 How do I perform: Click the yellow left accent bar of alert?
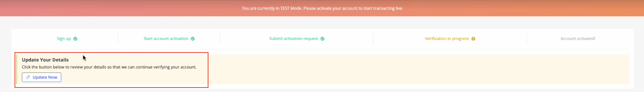(17, 69)
